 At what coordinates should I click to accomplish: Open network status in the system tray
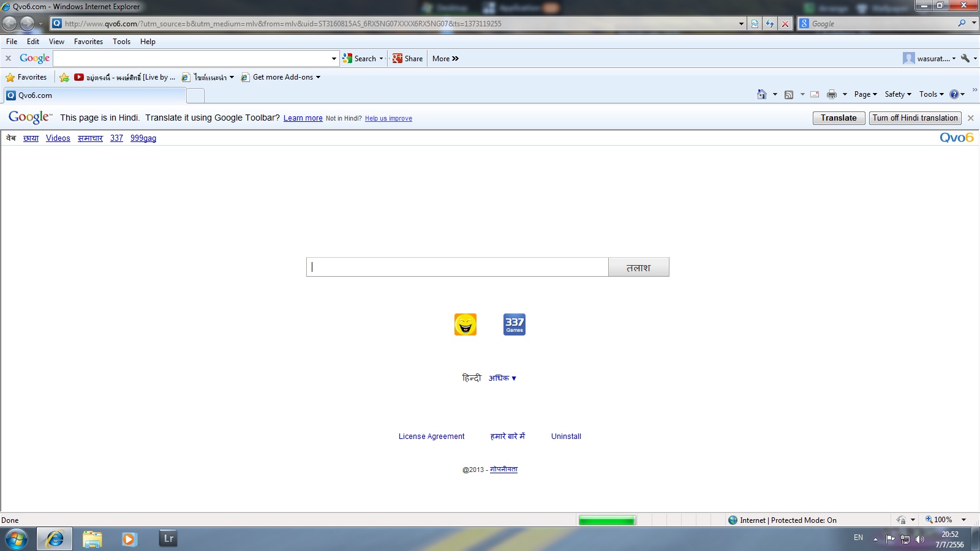[905, 539]
